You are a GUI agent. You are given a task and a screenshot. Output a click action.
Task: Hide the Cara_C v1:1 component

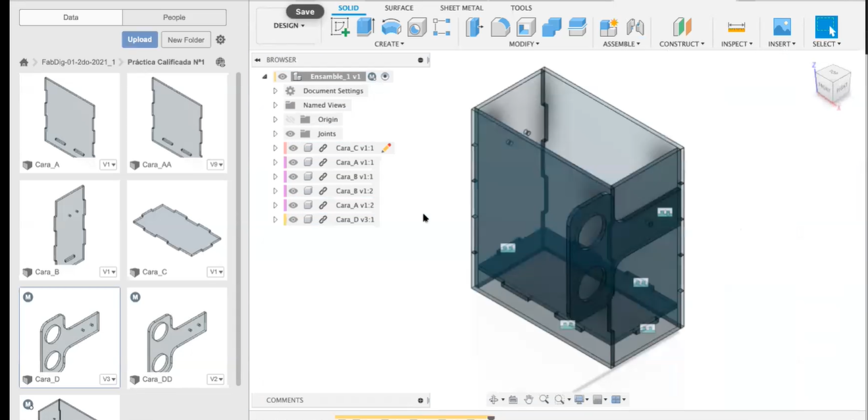click(294, 148)
